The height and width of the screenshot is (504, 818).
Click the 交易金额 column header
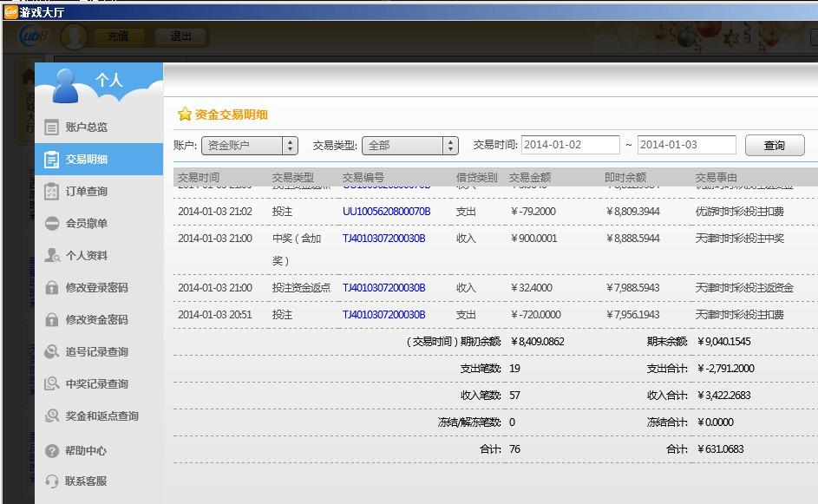point(529,177)
